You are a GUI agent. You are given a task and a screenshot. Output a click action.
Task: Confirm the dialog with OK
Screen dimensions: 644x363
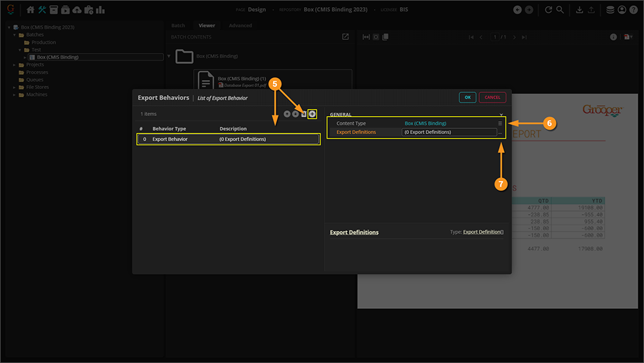[x=468, y=97]
